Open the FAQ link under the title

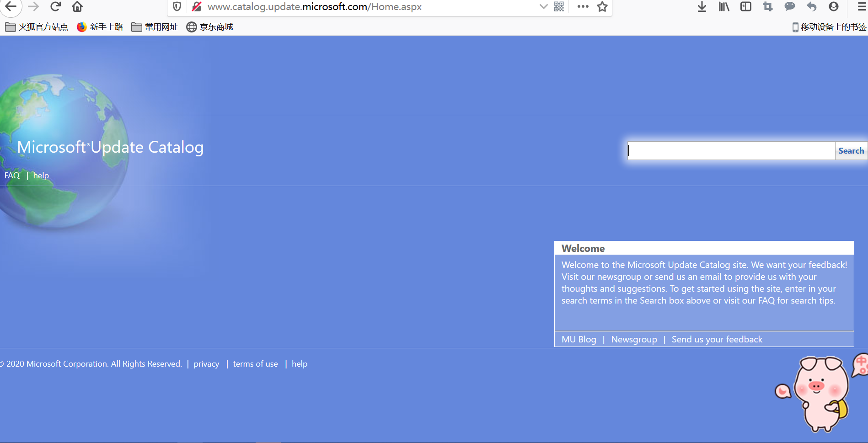click(x=12, y=176)
